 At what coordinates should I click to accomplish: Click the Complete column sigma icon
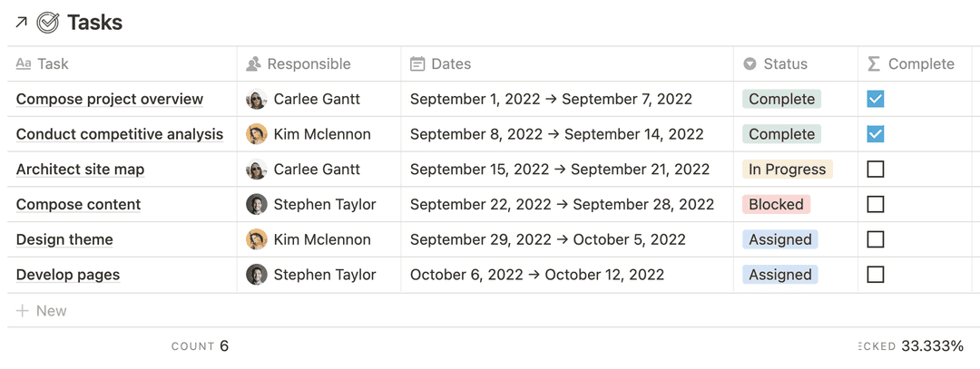[875, 63]
